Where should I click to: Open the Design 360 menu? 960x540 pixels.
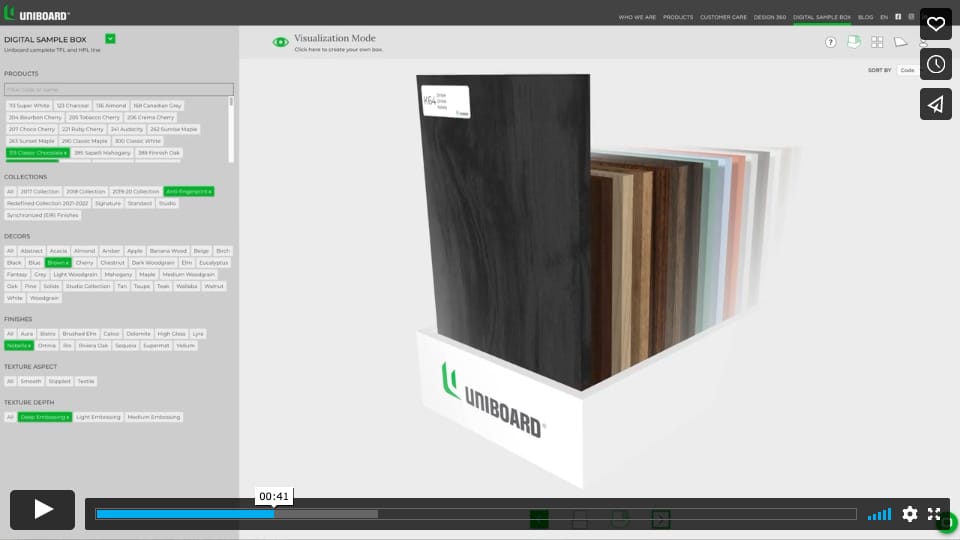770,17
